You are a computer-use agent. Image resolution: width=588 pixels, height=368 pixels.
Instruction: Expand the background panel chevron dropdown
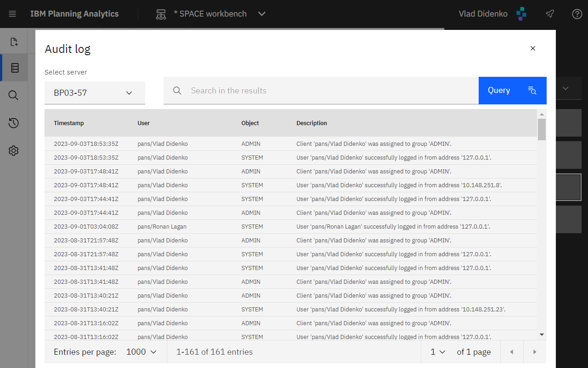565,88
